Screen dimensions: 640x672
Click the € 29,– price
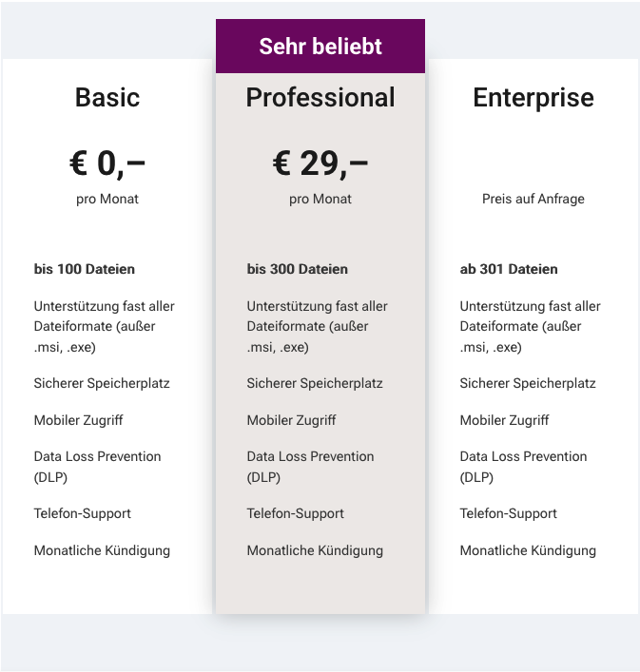[320, 163]
